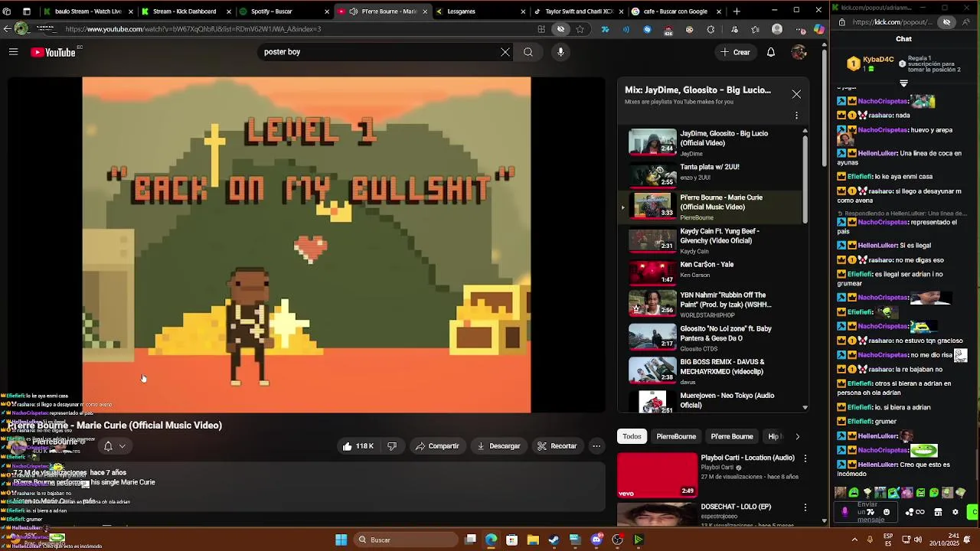
Task: Select the Hip filter chip
Action: point(773,437)
